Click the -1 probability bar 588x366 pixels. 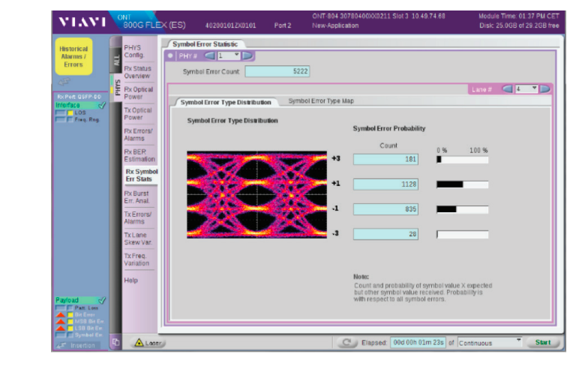[x=462, y=210]
